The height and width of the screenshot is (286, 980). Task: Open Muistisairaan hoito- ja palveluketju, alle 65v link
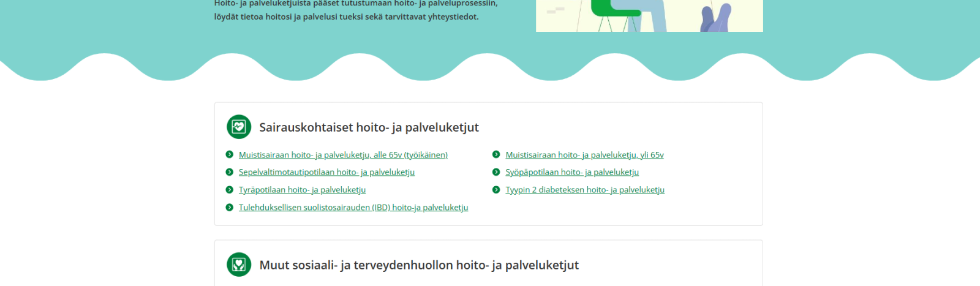343,155
